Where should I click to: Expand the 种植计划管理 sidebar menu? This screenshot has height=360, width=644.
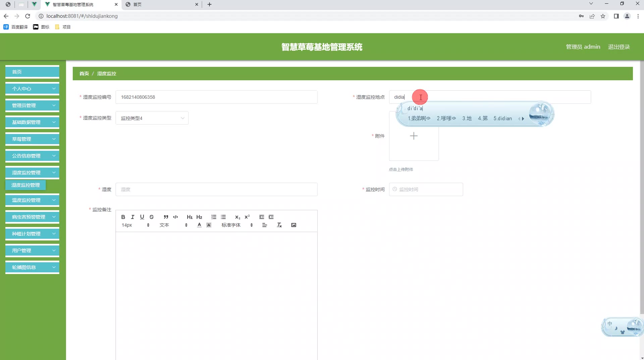pos(32,234)
